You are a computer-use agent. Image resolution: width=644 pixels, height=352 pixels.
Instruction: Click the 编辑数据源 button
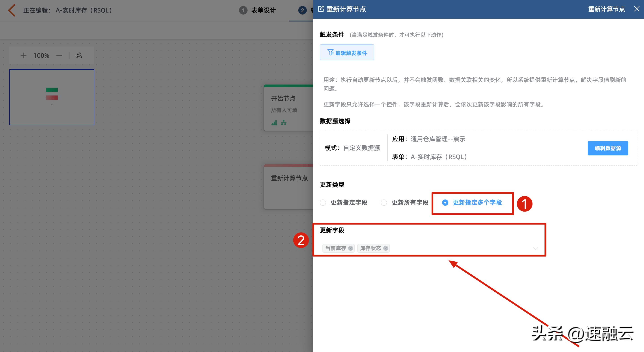pyautogui.click(x=608, y=148)
